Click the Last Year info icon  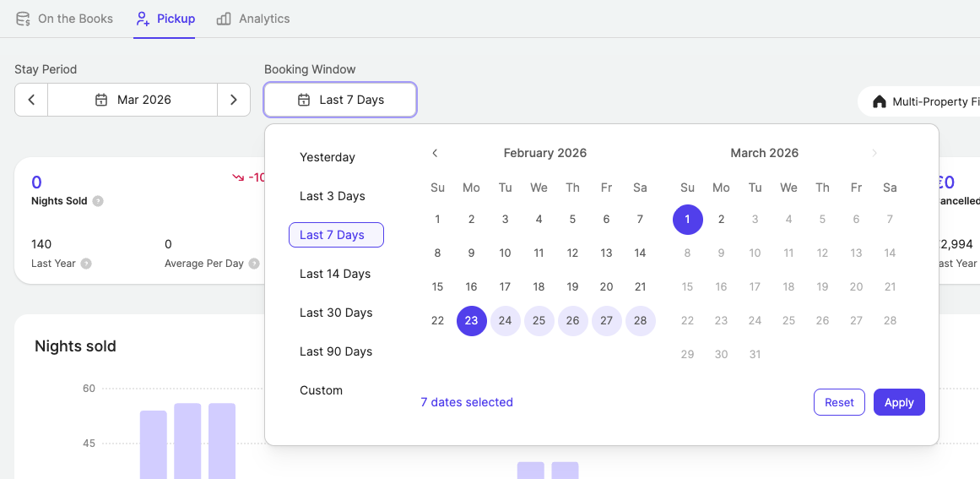pos(86,264)
